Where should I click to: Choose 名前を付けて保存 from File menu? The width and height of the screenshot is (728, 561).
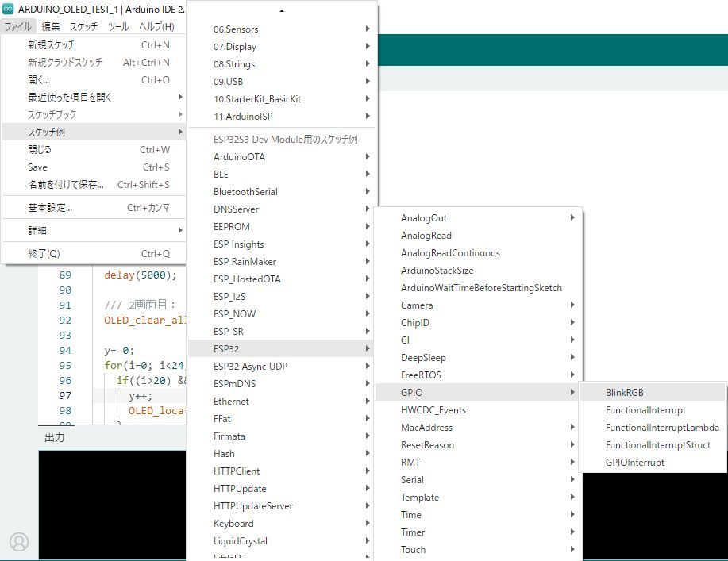pyautogui.click(x=66, y=185)
